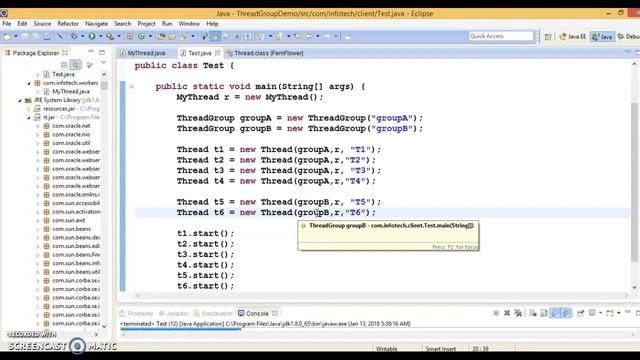
Task: Open the New dropdown arrow in the toolbar
Action: click(16, 36)
